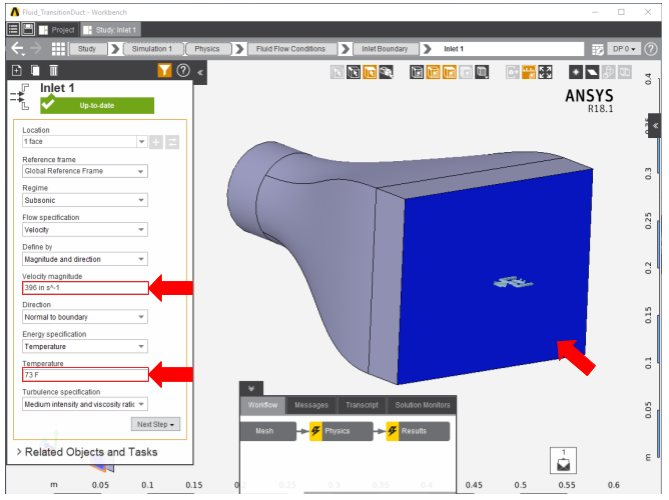The width and height of the screenshot is (669, 500).
Task: Open the Define by dropdown
Action: (x=85, y=259)
